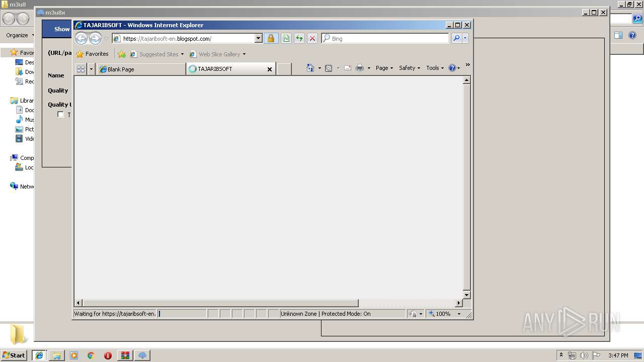Launch Google Chrome from taskbar
The height and width of the screenshot is (362, 644).
[x=91, y=355]
